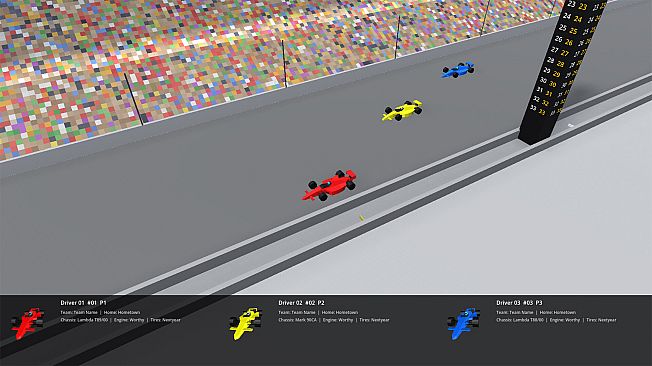Select the red race car on the track
This screenshot has width=652, height=366.
pos(329,185)
